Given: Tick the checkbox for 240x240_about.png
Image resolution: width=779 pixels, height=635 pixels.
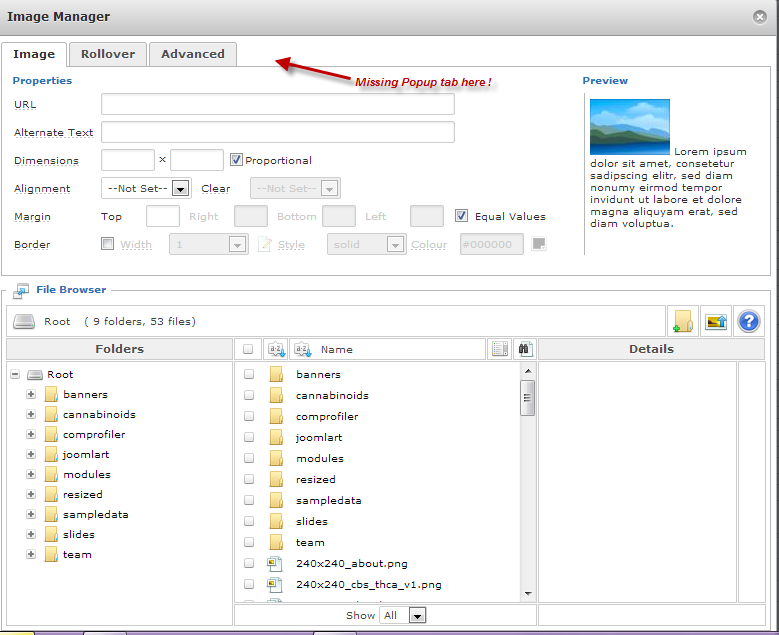Looking at the screenshot, I should point(249,563).
